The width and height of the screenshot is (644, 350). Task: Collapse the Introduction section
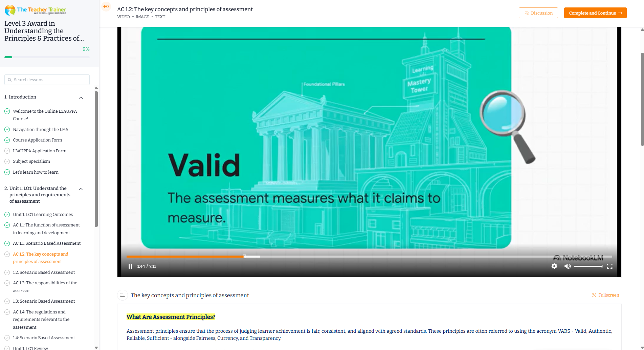tap(81, 97)
